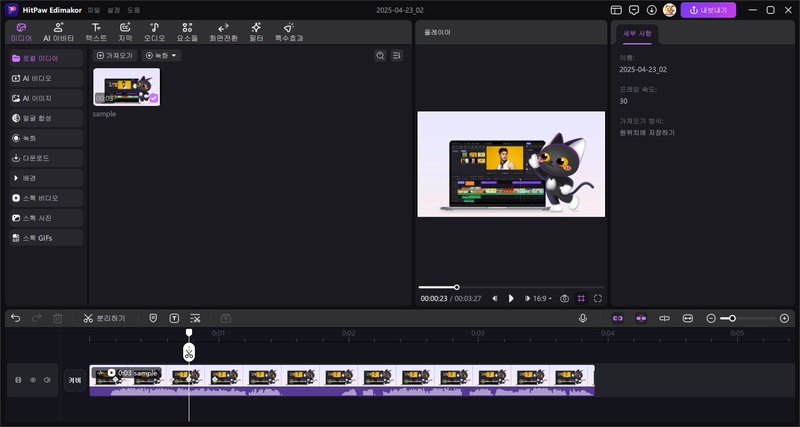The height and width of the screenshot is (427, 800).
Task: Open the AI 아바타 tab
Action: point(58,32)
